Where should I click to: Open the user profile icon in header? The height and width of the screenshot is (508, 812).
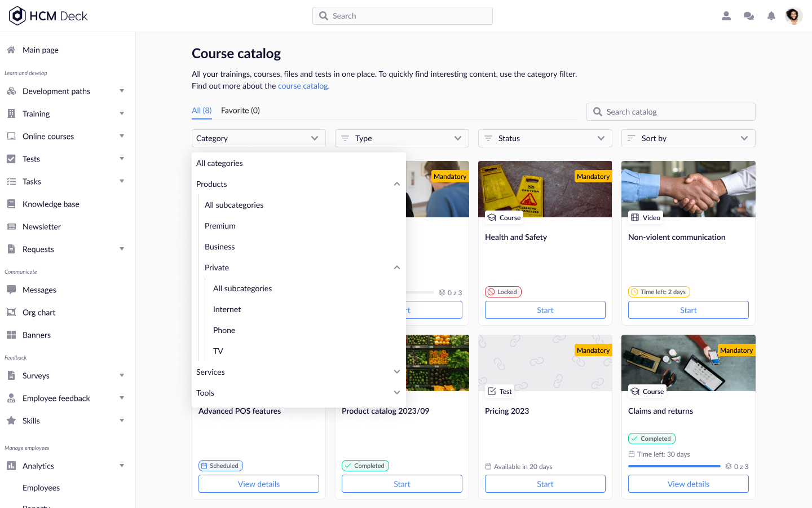point(726,16)
